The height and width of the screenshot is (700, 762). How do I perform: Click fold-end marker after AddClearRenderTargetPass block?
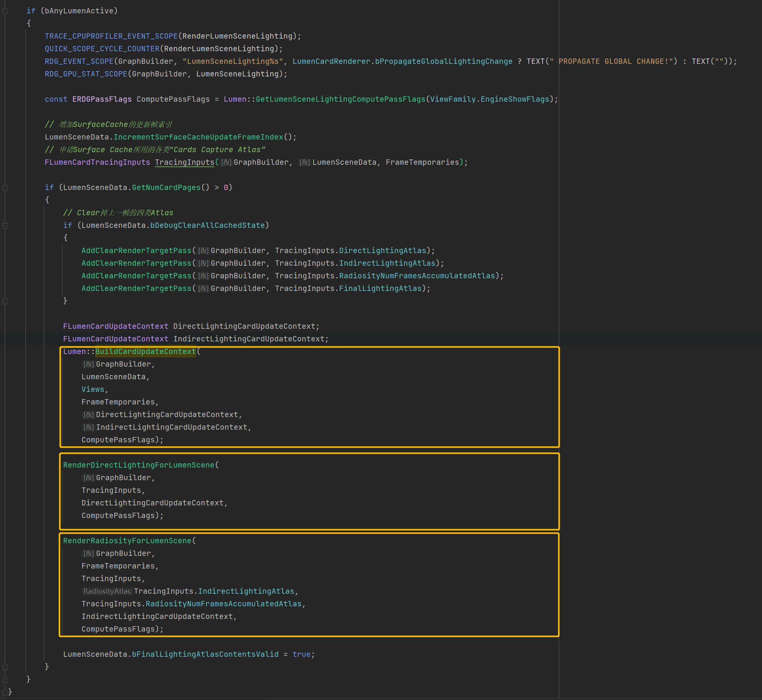pyautogui.click(x=5, y=301)
